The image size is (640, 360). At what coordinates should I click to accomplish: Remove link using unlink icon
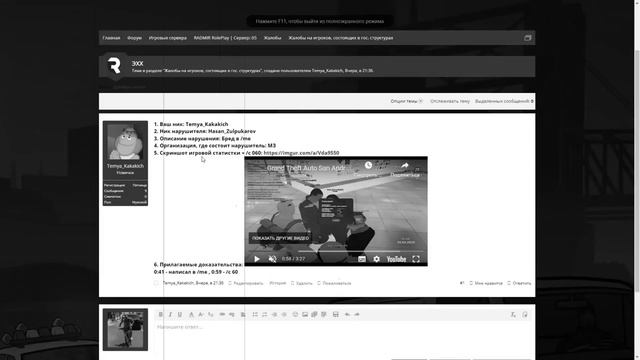point(232,314)
